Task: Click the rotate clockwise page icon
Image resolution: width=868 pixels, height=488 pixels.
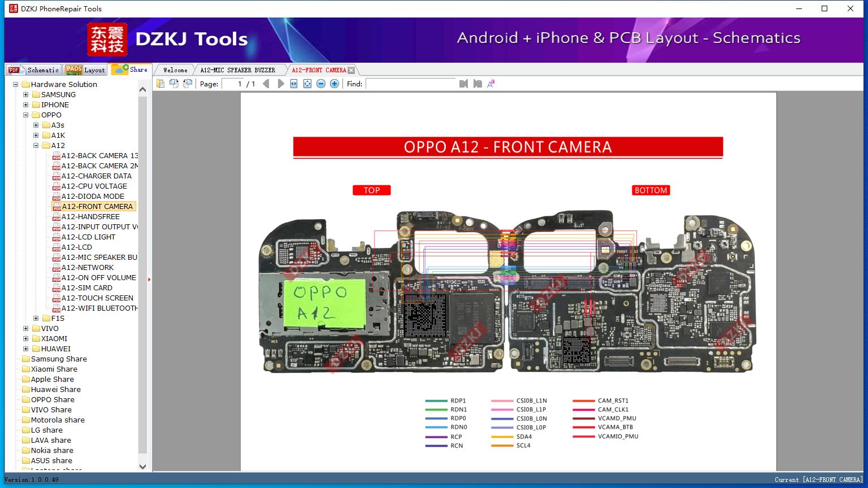Action: click(188, 84)
